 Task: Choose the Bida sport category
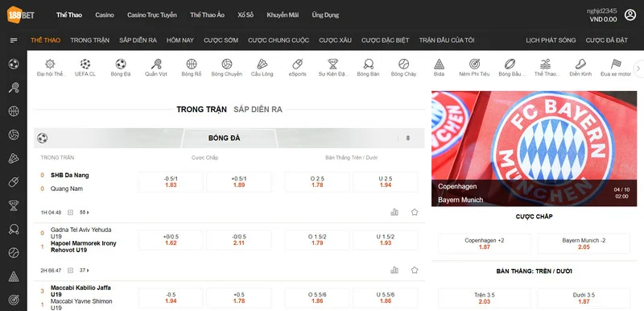click(439, 68)
